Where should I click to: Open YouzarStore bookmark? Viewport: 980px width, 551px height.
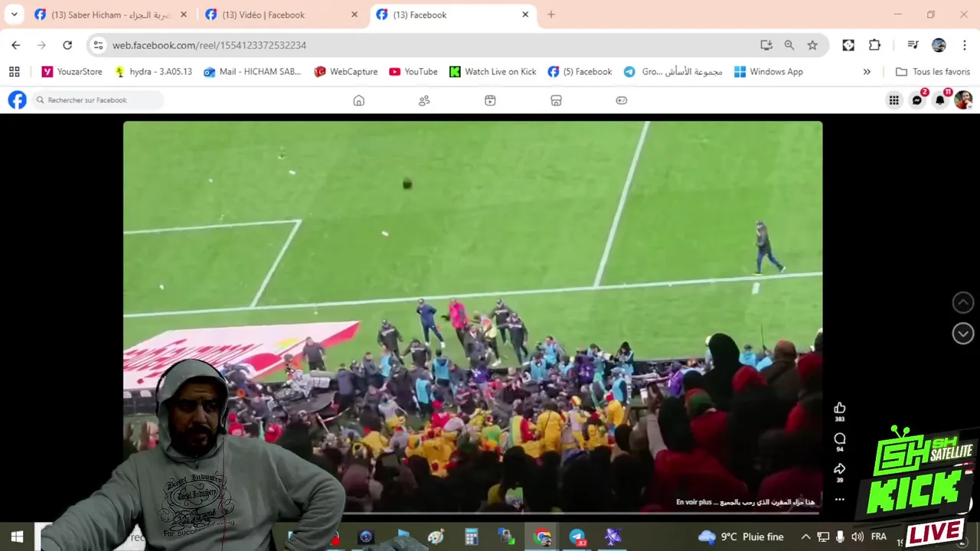coord(72,71)
